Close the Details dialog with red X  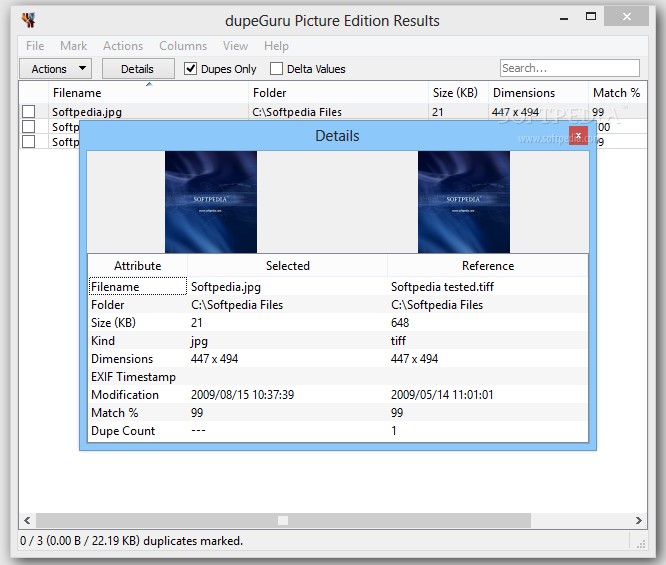[x=578, y=136]
